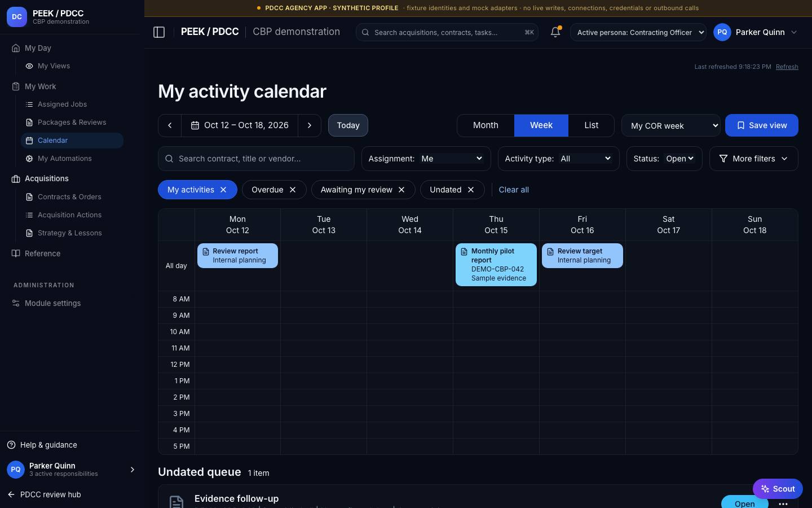This screenshot has height=508, width=812.
Task: Open more options for Evidence follow-up
Action: [x=783, y=503]
